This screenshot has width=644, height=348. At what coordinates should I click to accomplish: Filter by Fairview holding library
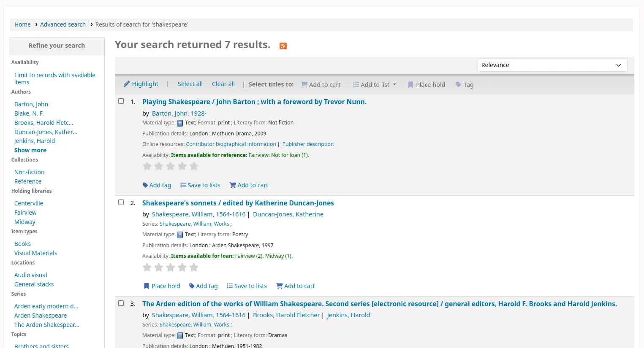[25, 213]
